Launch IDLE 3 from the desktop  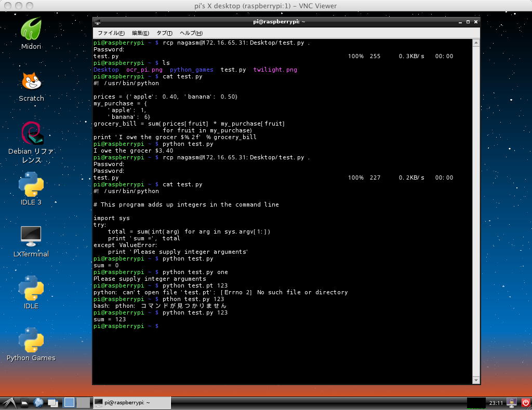[31, 188]
